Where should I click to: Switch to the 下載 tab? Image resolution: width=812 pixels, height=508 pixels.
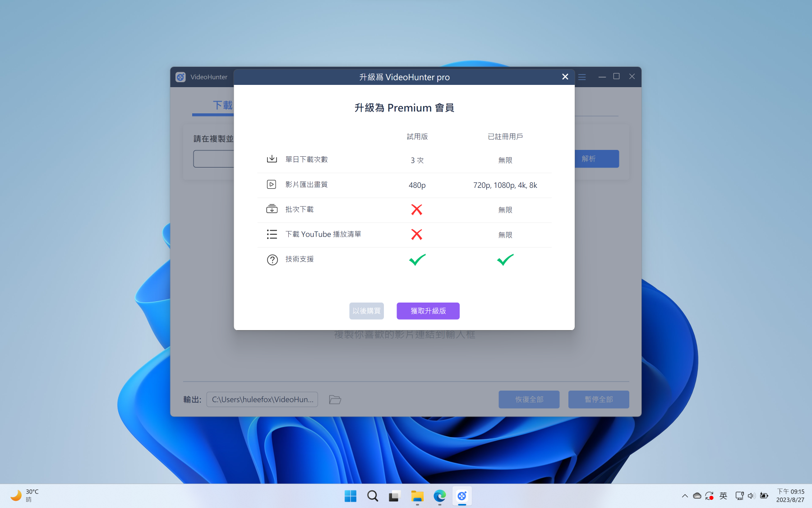coord(222,105)
